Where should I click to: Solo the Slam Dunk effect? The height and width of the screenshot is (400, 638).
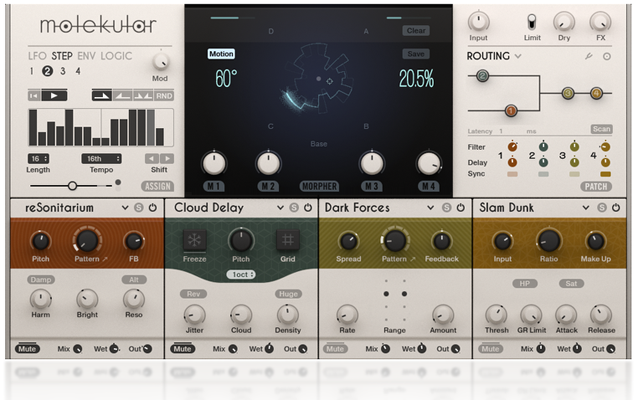pyautogui.click(x=602, y=208)
